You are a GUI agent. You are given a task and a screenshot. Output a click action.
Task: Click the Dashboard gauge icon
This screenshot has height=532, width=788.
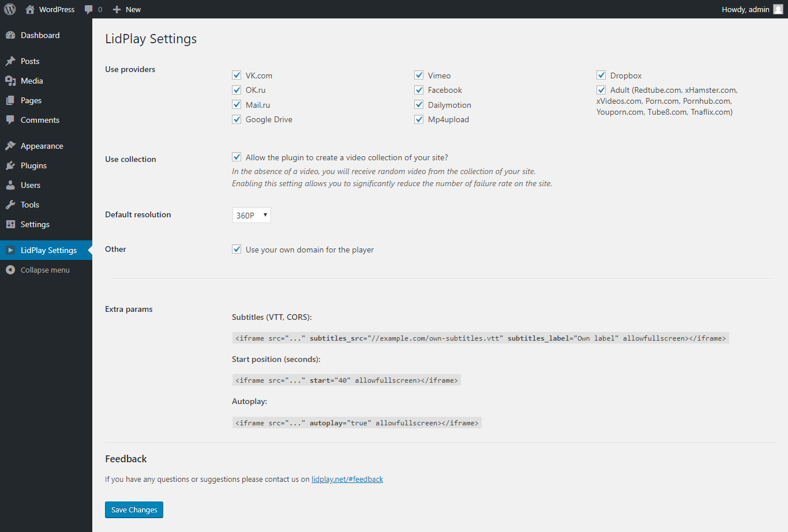pyautogui.click(x=10, y=35)
